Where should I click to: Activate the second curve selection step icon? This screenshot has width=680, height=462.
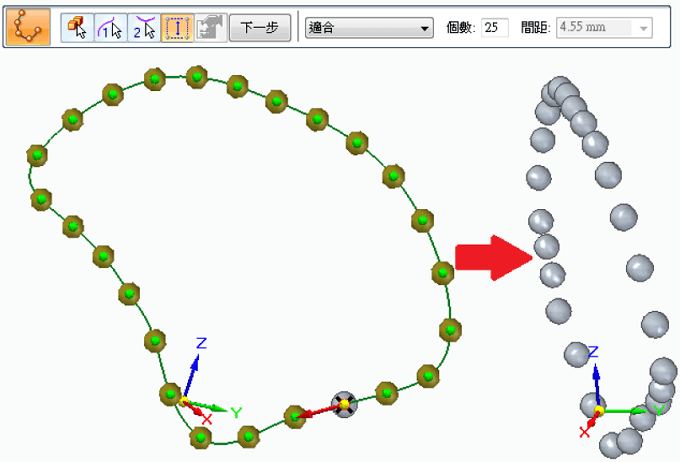point(144,28)
